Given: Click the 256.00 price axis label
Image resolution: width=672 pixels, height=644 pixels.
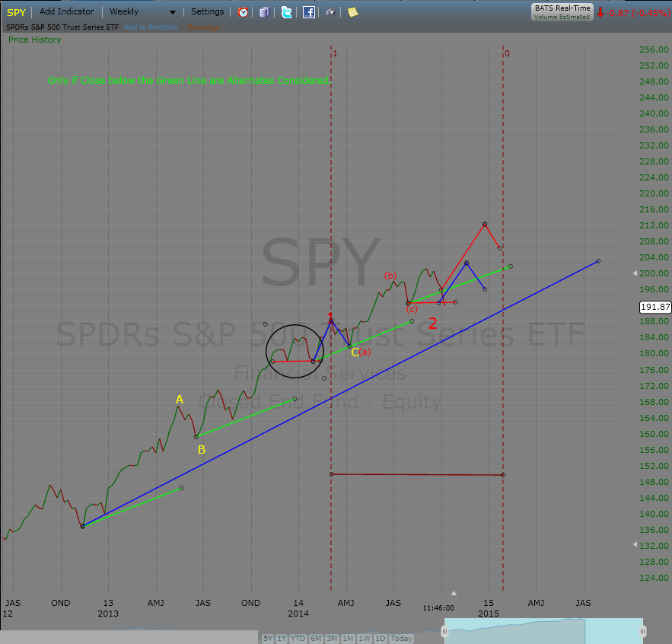Looking at the screenshot, I should pos(654,49).
